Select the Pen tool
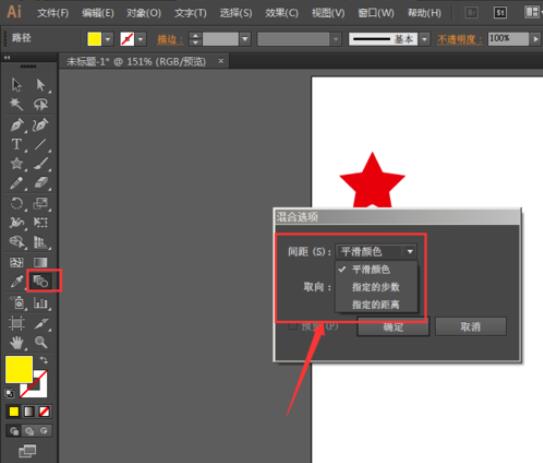This screenshot has width=543, height=463. point(17,125)
